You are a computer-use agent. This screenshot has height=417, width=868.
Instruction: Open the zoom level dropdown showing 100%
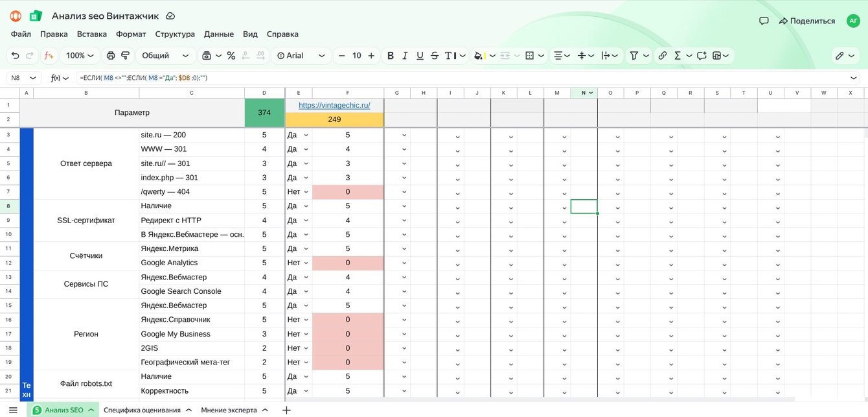tap(80, 56)
